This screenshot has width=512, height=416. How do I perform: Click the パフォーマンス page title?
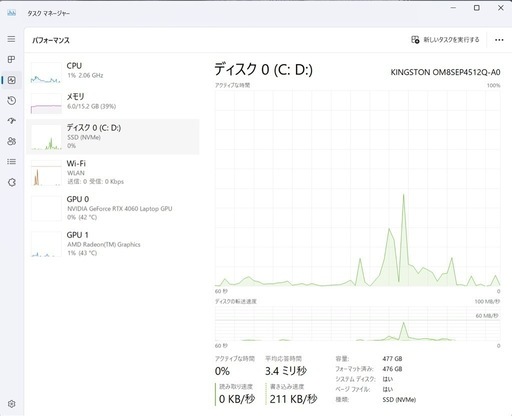pyautogui.click(x=51, y=40)
